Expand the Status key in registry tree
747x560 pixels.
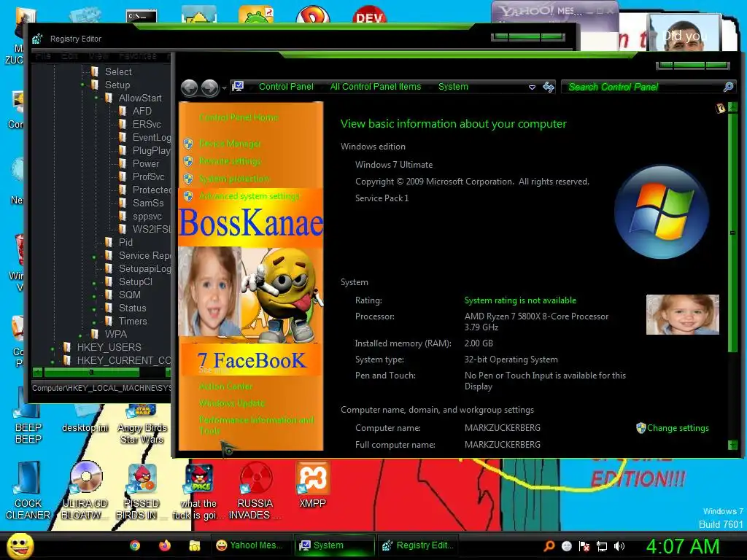click(94, 308)
